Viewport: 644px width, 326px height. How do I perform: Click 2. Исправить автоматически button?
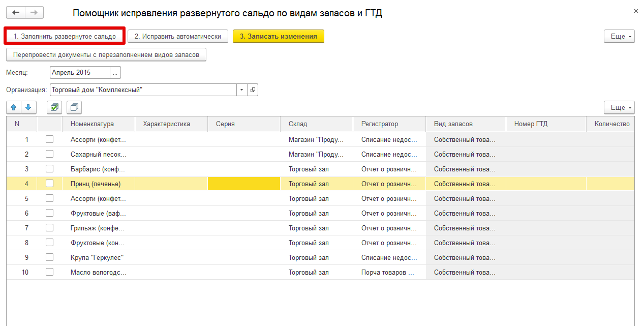(178, 37)
